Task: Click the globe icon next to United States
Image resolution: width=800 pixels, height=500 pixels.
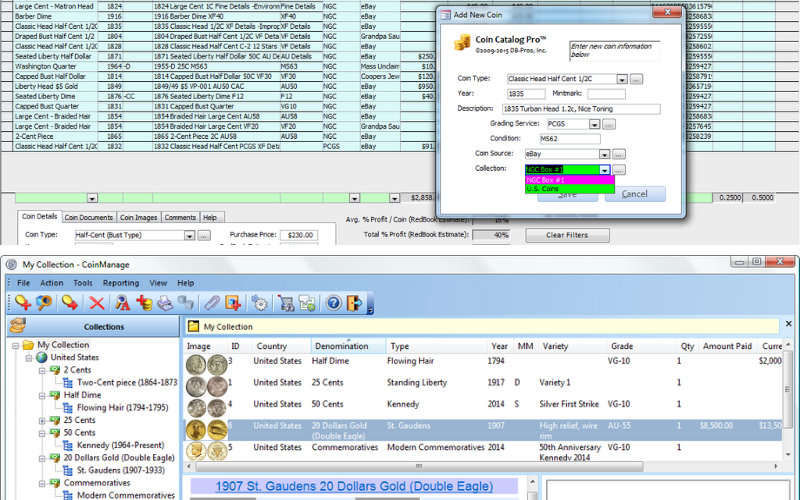Action: pos(42,357)
